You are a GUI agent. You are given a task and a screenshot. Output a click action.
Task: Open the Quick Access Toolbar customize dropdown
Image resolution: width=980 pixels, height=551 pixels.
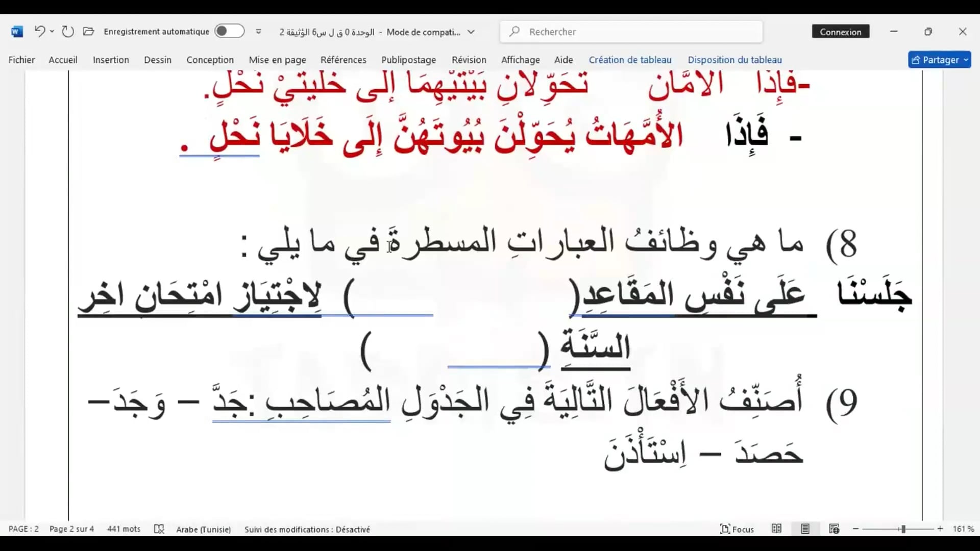[259, 32]
